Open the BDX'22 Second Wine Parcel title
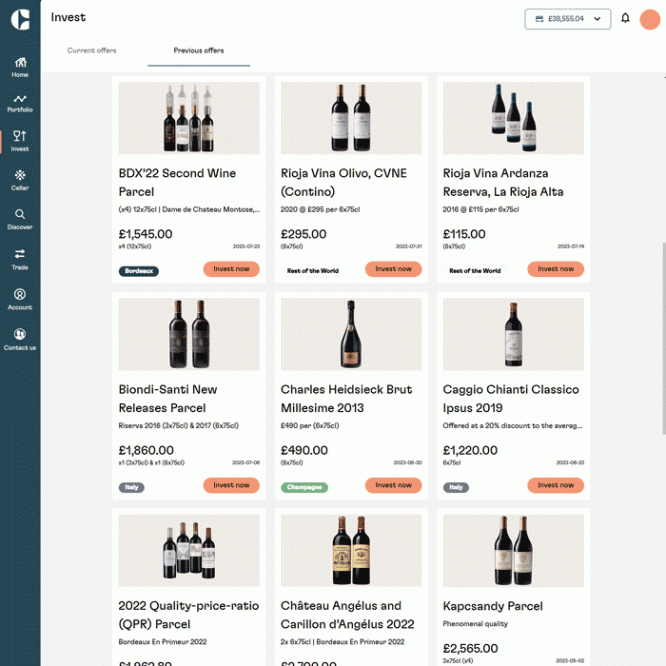 click(x=177, y=183)
